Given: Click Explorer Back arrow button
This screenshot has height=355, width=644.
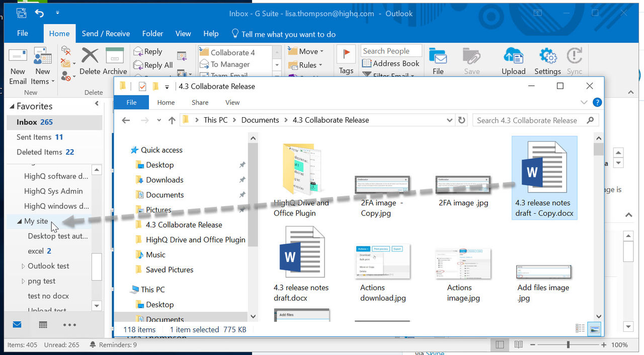Looking at the screenshot, I should point(126,120).
